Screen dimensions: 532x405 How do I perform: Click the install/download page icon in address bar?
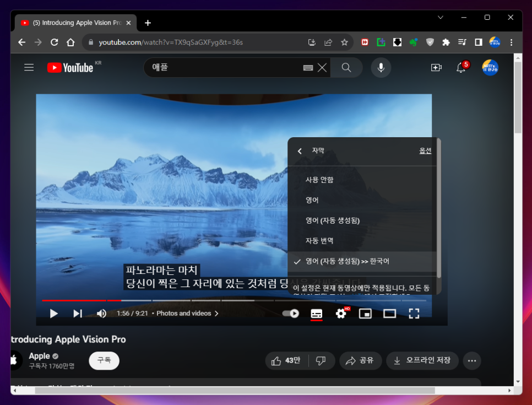click(312, 42)
